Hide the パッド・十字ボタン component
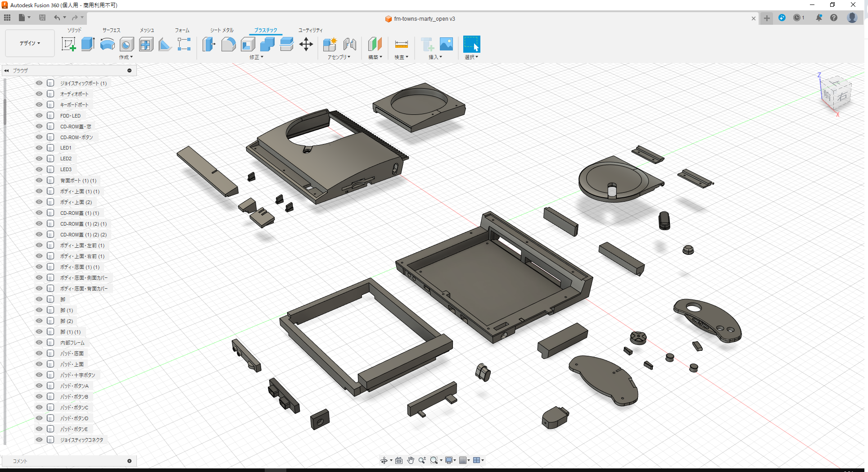868x472 pixels. pos(39,375)
